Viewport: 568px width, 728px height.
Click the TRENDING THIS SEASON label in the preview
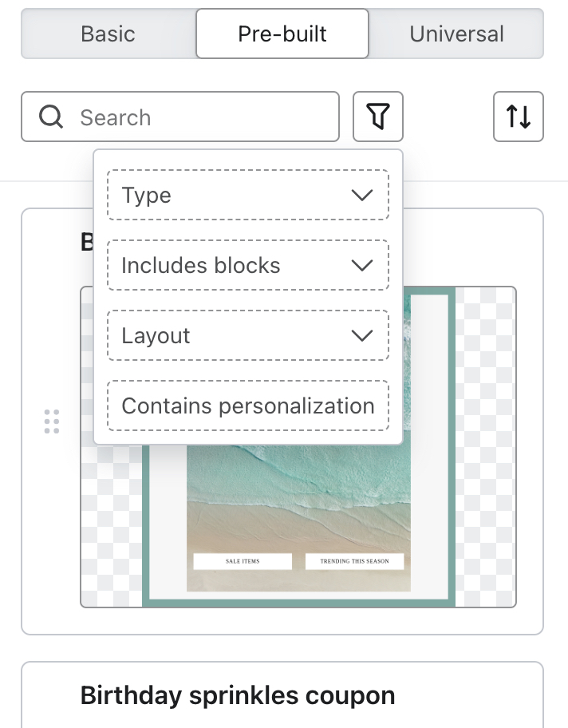point(354,561)
